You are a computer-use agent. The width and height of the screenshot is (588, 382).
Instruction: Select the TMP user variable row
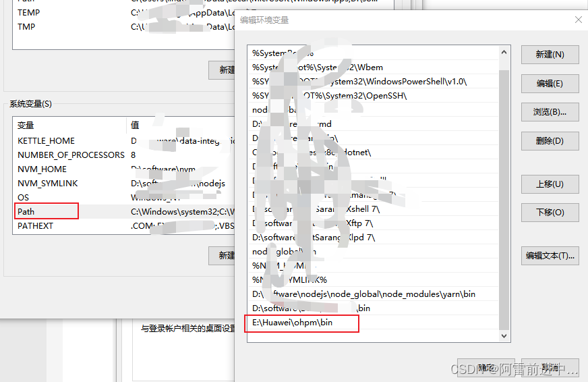pyautogui.click(x=124, y=27)
